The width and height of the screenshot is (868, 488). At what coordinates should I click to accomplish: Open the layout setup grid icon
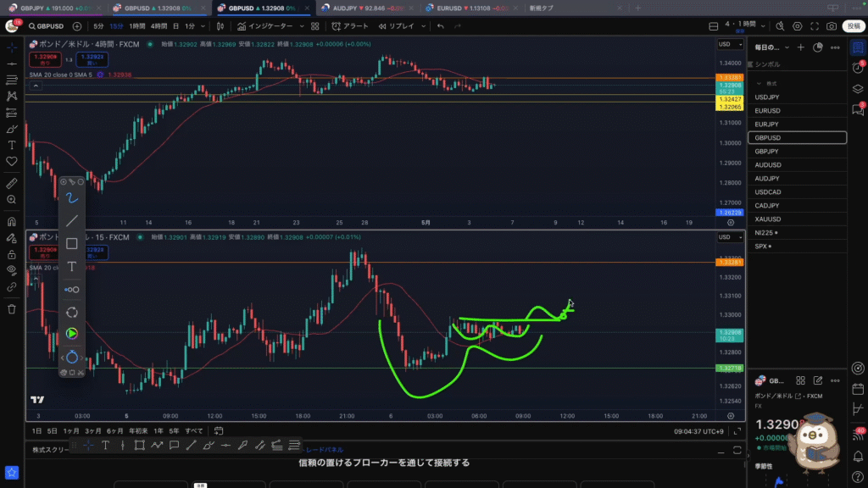(714, 26)
